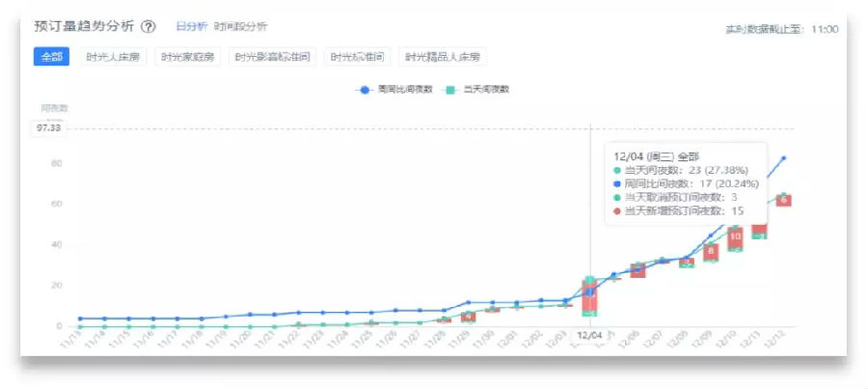Click the 11/13 date on the x-axis
Viewport: 868px width, 389px height.
coord(70,338)
